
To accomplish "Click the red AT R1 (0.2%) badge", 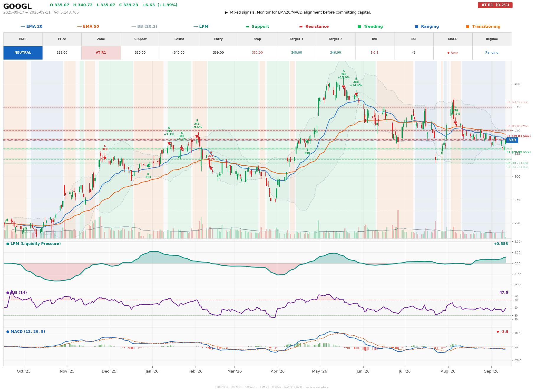I will point(495,5).
